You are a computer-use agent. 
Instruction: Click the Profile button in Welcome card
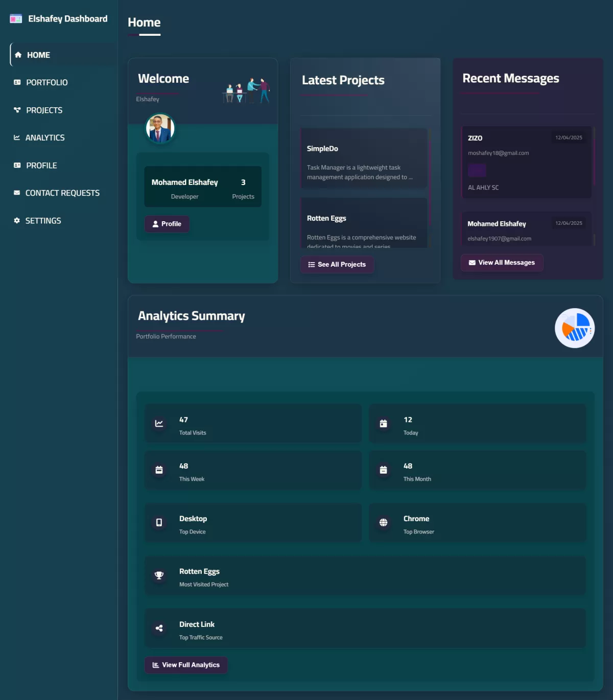167,224
